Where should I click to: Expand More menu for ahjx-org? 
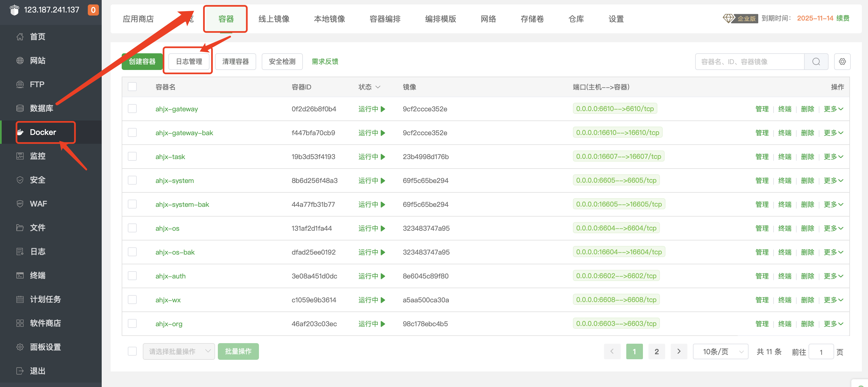click(833, 324)
